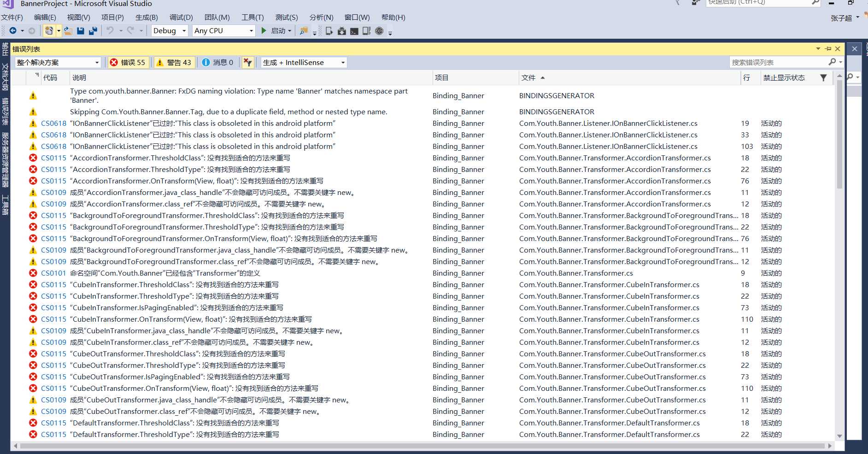
Task: Click the New Project toolbar icon
Action: pyautogui.click(x=49, y=31)
